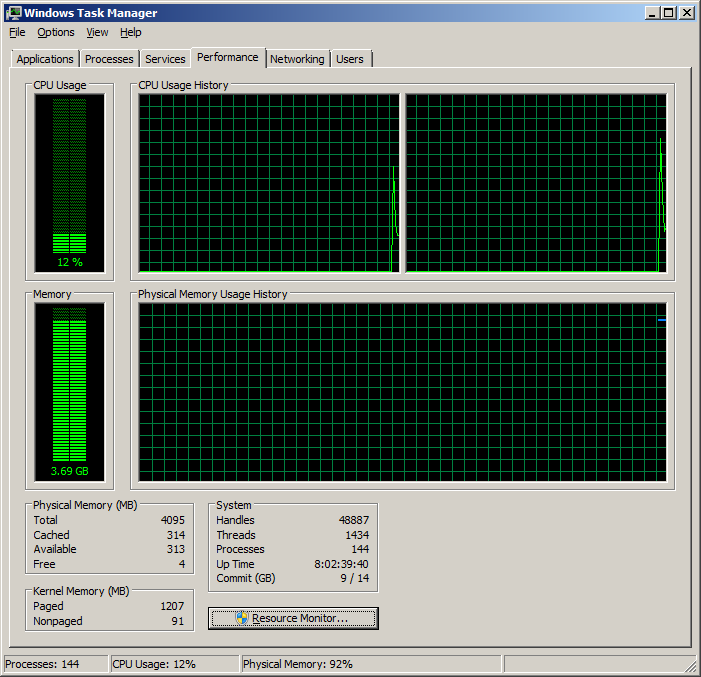Click the Nonpaged value 91
Image resolution: width=701 pixels, height=677 pixels.
click(178, 621)
